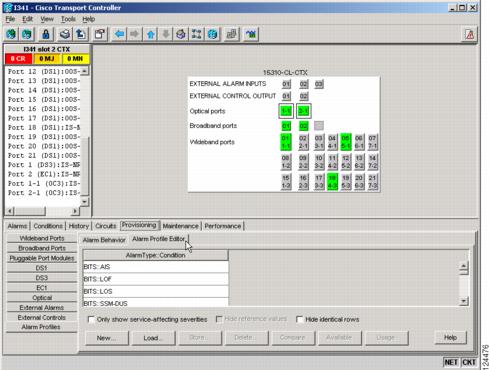Click the CKT status bar button
This screenshot has width=489, height=370.
click(469, 362)
